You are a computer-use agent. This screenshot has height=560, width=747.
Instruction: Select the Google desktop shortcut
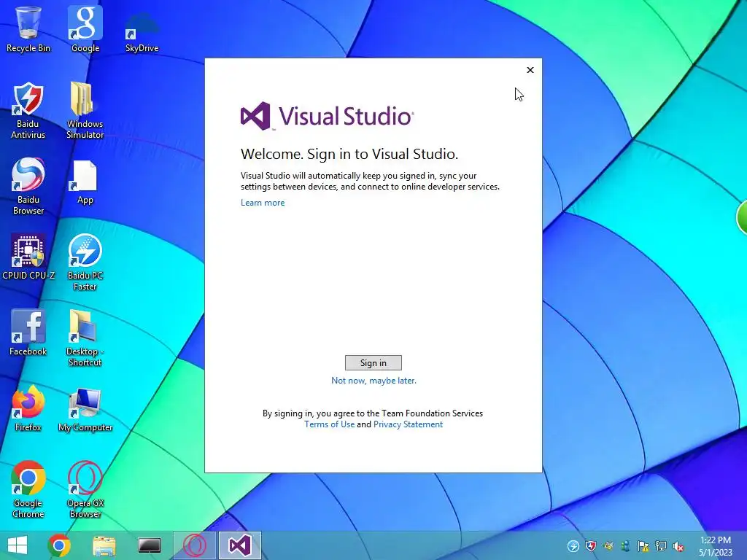[x=85, y=28]
